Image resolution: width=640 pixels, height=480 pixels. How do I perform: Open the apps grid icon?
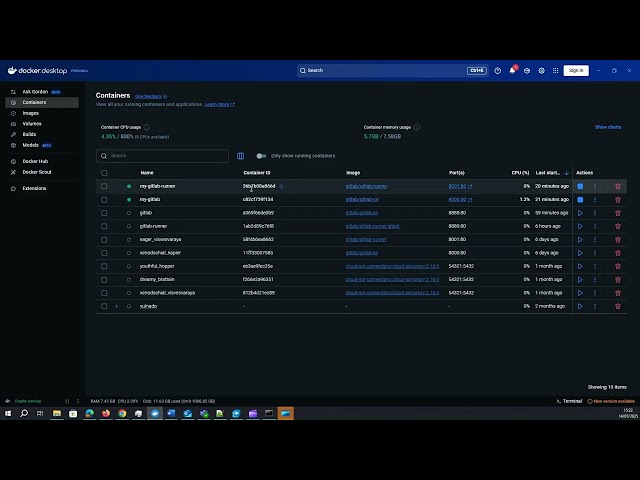click(x=556, y=71)
